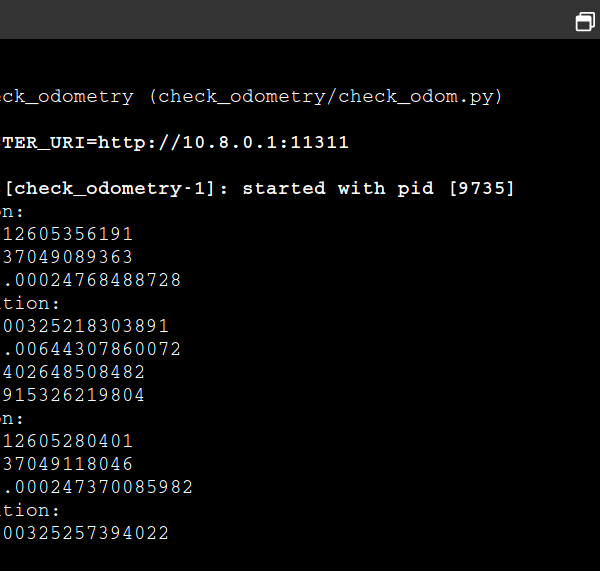Click the number 37049089363
The height and width of the screenshot is (572, 600).
point(67,257)
